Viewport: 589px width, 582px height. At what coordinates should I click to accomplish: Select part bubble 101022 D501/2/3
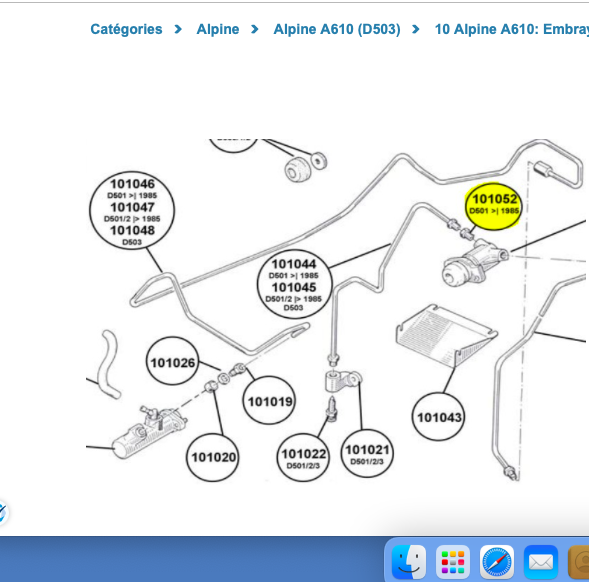(x=304, y=457)
